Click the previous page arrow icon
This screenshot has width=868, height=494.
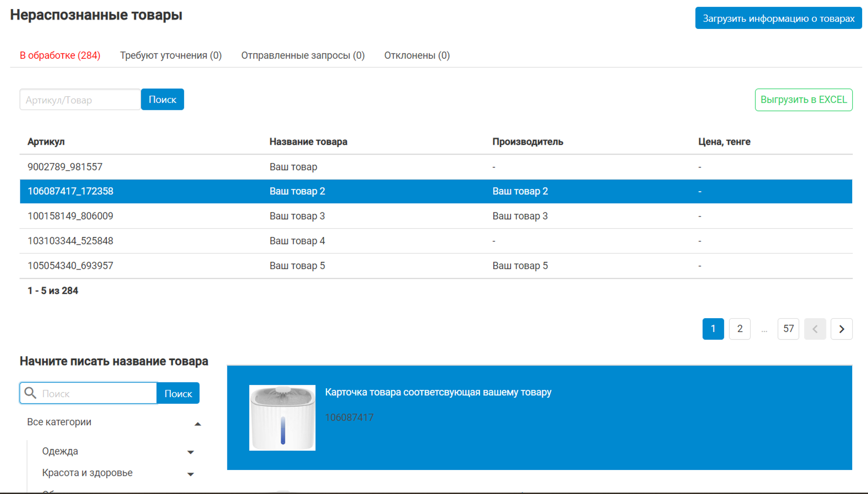click(x=815, y=329)
